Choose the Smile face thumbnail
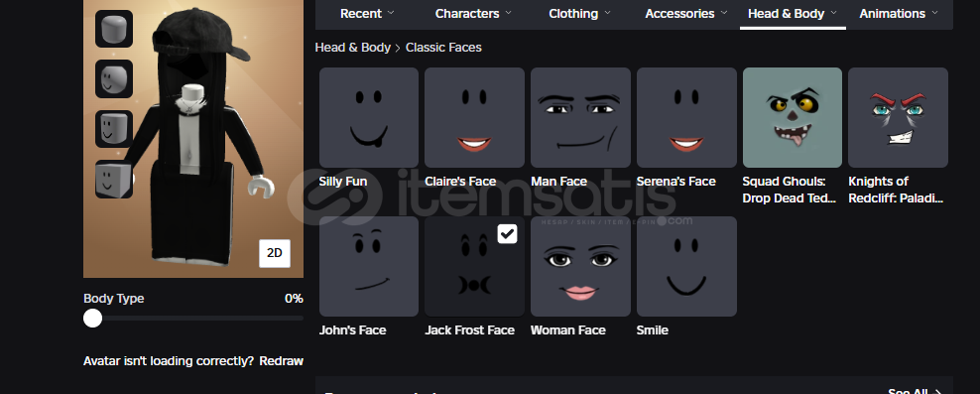 click(686, 266)
